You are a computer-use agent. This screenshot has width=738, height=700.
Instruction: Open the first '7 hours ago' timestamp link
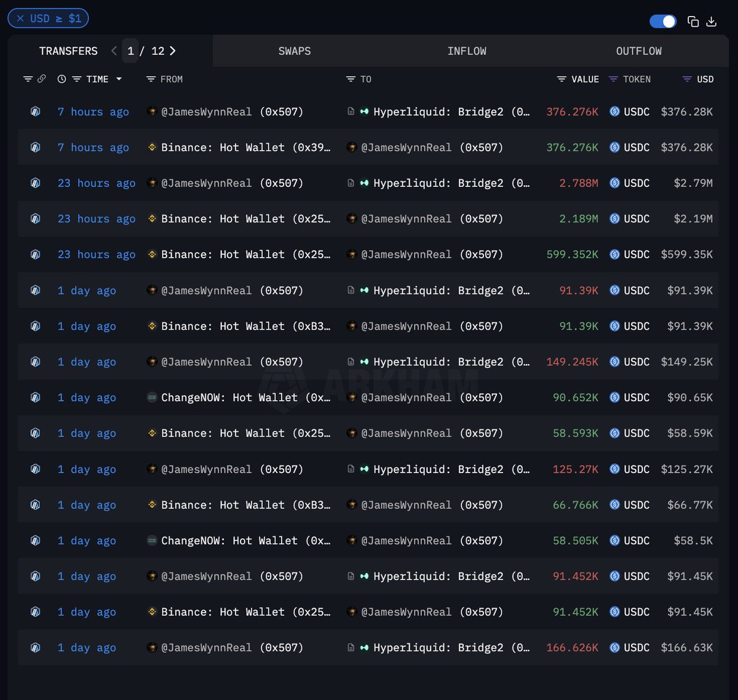(x=93, y=112)
